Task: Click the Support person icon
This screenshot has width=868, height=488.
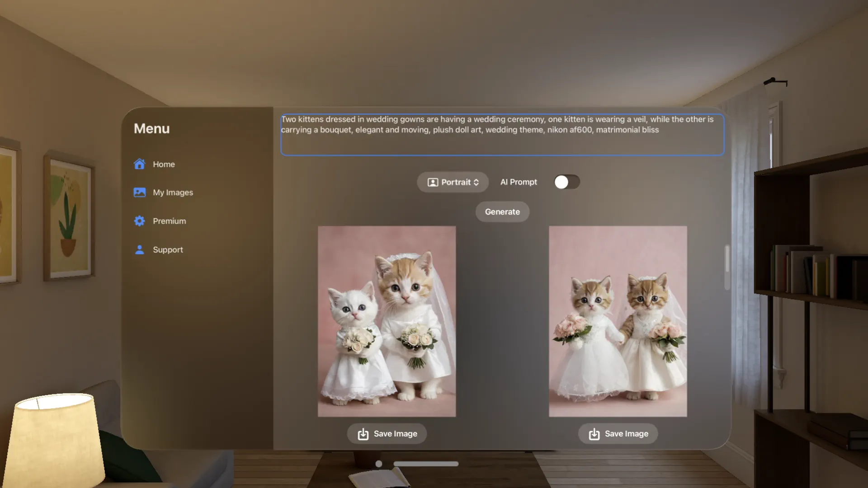Action: (x=140, y=249)
